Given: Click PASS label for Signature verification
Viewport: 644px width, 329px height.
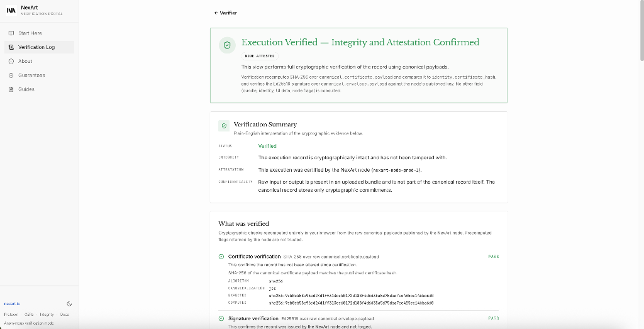Looking at the screenshot, I should 493,318.
